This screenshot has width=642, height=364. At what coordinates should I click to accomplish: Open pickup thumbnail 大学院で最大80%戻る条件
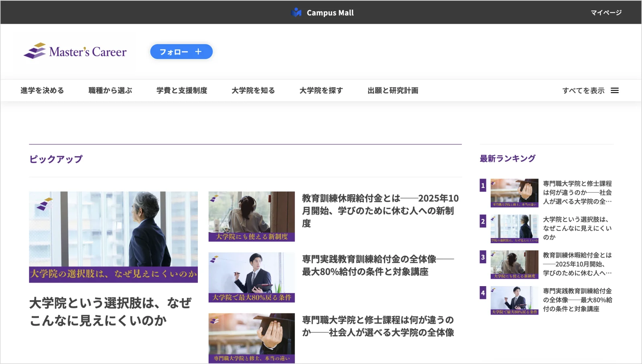point(252,277)
